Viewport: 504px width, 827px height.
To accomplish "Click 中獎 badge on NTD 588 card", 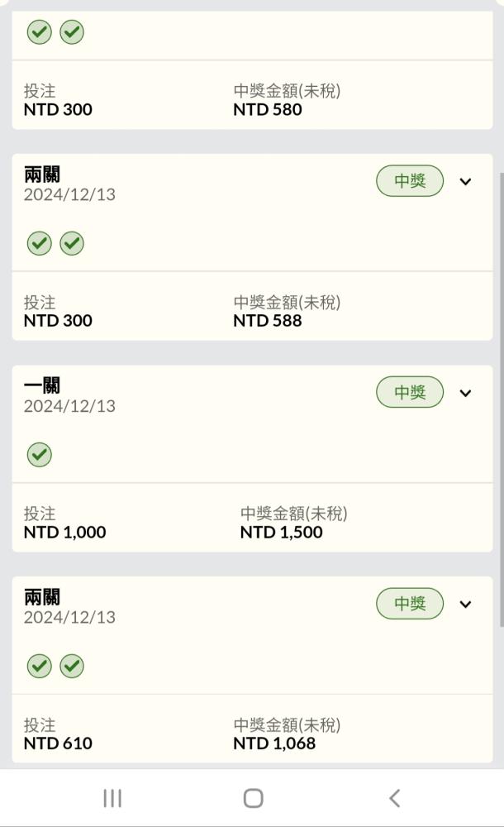I will click(410, 181).
